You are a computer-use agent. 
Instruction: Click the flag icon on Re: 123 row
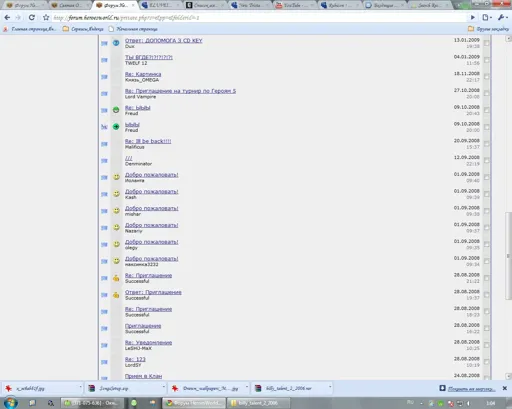pos(104,362)
